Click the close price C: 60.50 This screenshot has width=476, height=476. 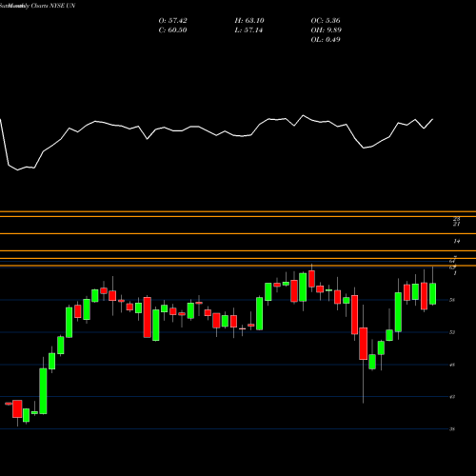pyautogui.click(x=172, y=30)
